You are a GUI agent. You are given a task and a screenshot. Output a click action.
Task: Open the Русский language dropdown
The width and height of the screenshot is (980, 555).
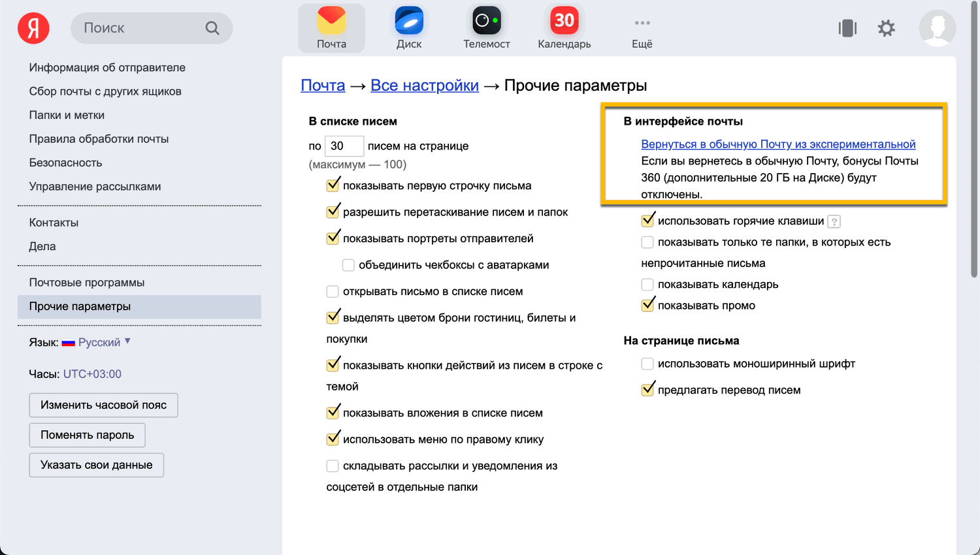[104, 342]
